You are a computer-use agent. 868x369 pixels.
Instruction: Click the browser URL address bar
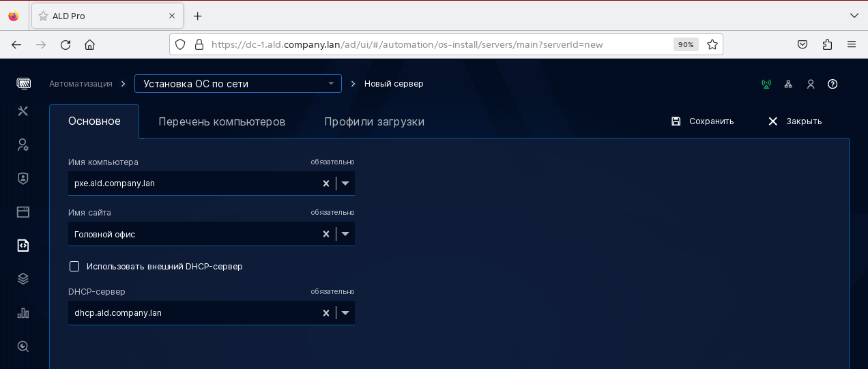[x=437, y=44]
